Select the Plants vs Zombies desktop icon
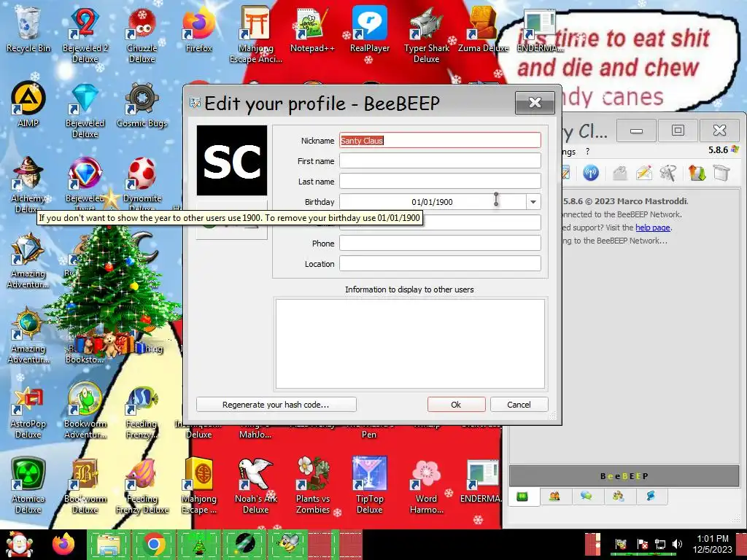 312,486
